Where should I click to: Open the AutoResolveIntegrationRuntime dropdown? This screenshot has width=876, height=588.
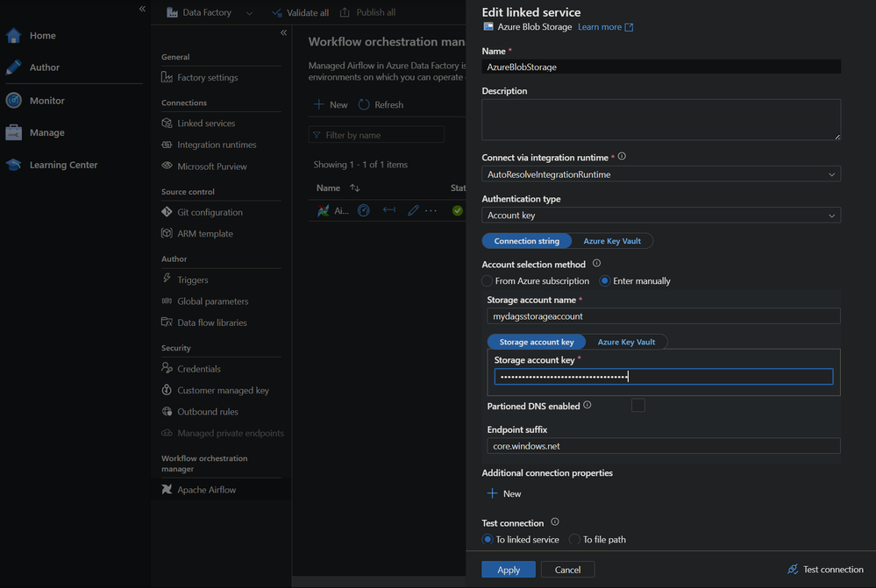pyautogui.click(x=661, y=174)
